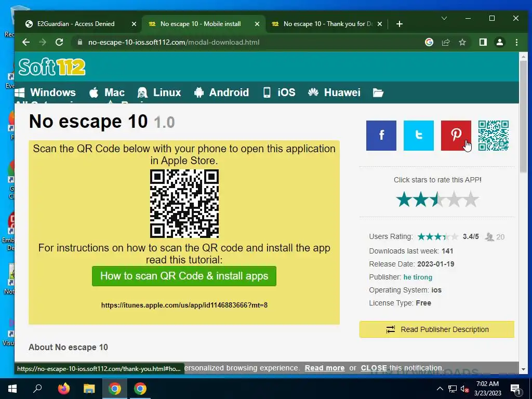Click browser Back arrow
The image size is (532, 399).
[26, 42]
